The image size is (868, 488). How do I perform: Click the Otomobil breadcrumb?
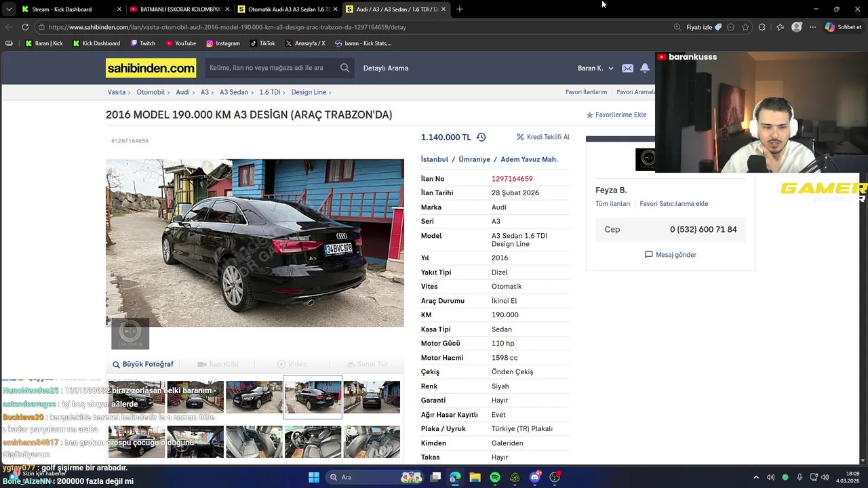[151, 92]
